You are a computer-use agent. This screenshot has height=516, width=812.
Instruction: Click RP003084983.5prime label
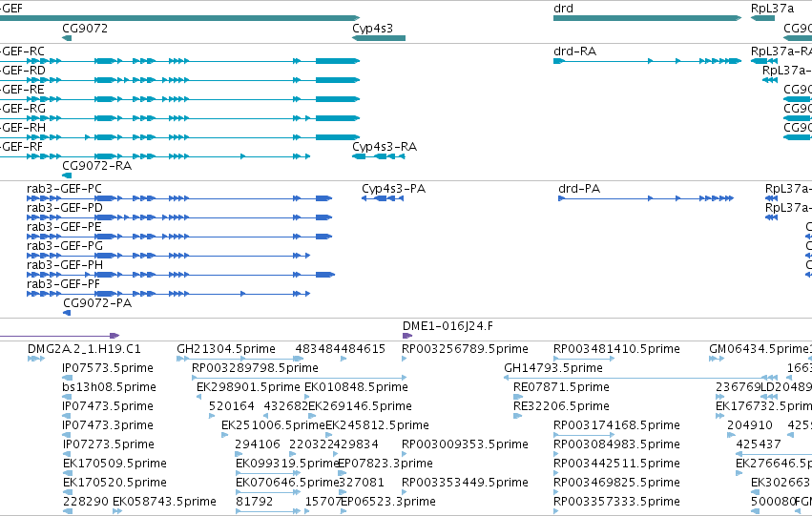pyautogui.click(x=616, y=445)
